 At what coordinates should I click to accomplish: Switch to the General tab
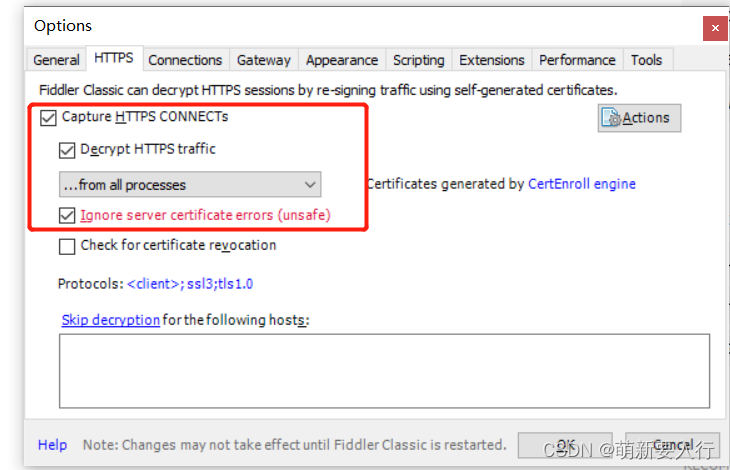56,60
